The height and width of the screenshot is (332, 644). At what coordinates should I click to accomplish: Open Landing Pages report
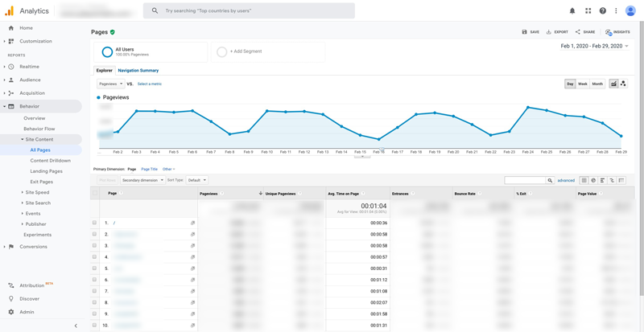(x=47, y=171)
